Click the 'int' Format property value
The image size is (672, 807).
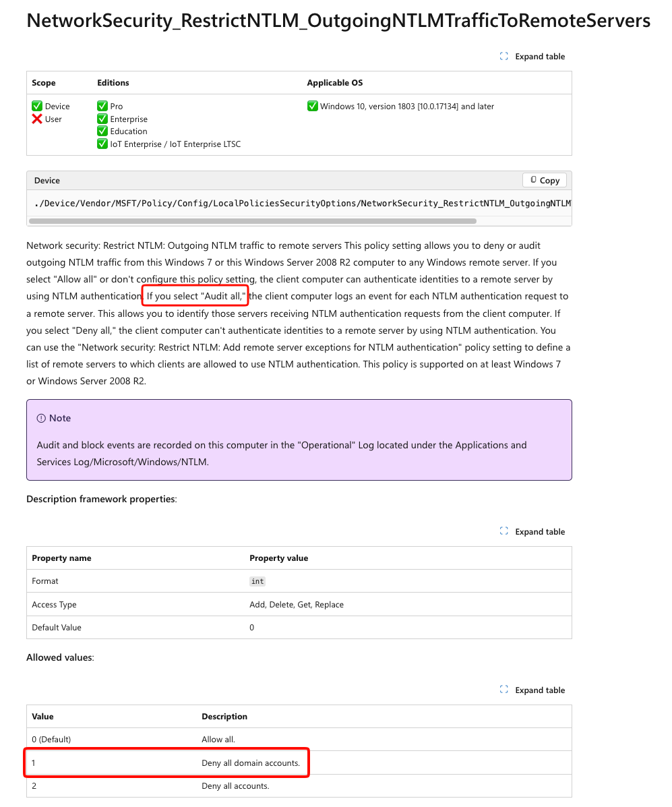pos(257,581)
